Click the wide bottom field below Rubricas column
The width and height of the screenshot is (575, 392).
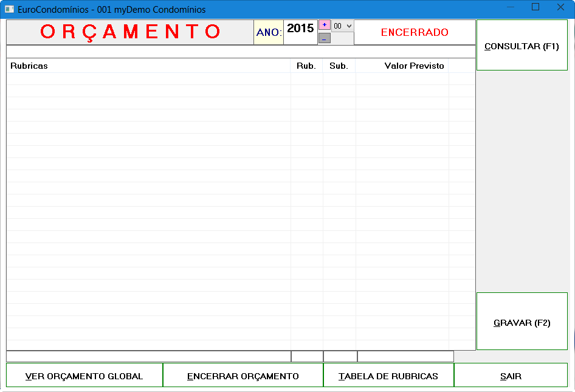pos(148,356)
